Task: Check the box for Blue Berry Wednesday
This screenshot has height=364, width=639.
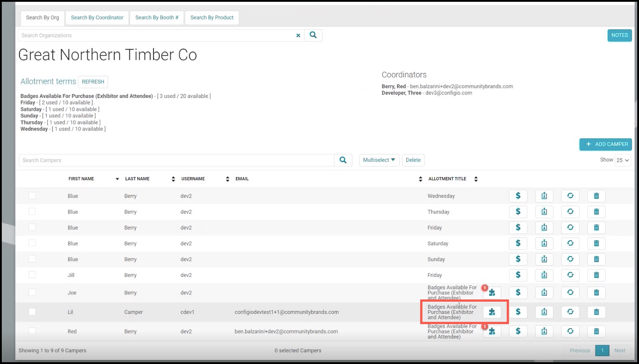Action: pyautogui.click(x=32, y=195)
